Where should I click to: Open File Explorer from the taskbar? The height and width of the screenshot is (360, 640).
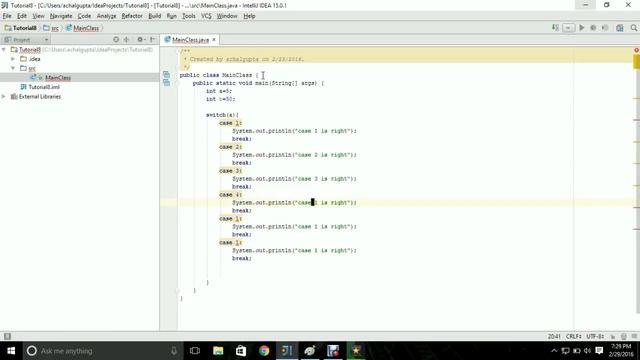218,351
